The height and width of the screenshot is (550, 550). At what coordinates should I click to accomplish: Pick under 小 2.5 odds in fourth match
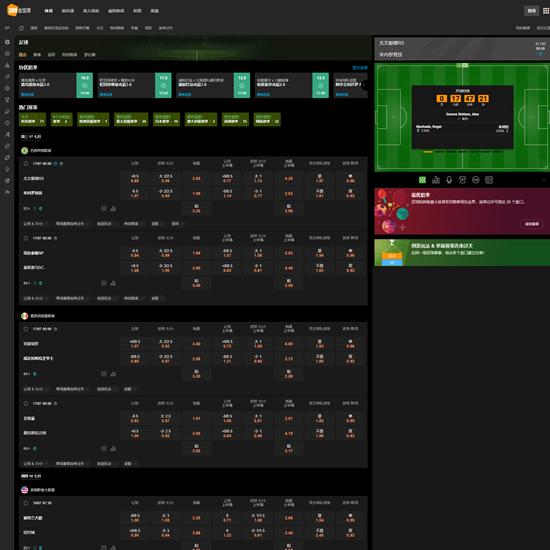coord(166,433)
